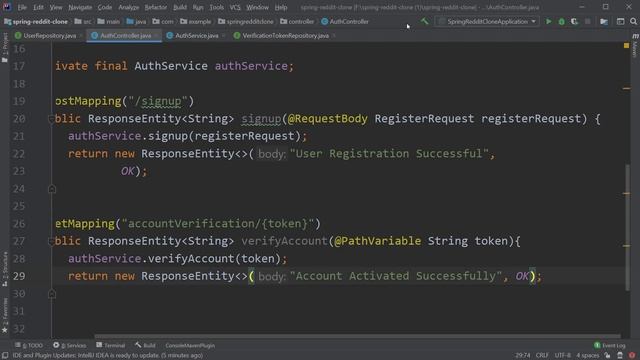Screen dimensions: 640x360
Task: Collapse the verifyAccount method fold marker at line 27
Action: point(51,241)
